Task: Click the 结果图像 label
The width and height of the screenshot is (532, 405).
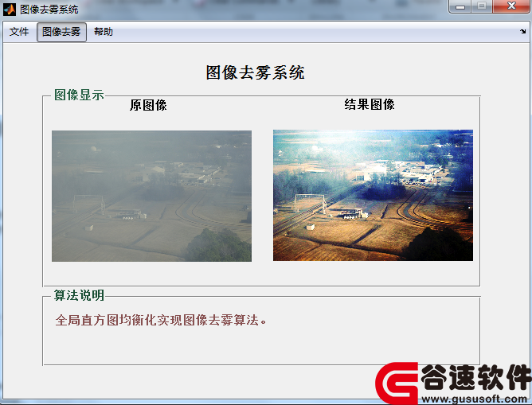Action: 370,104
